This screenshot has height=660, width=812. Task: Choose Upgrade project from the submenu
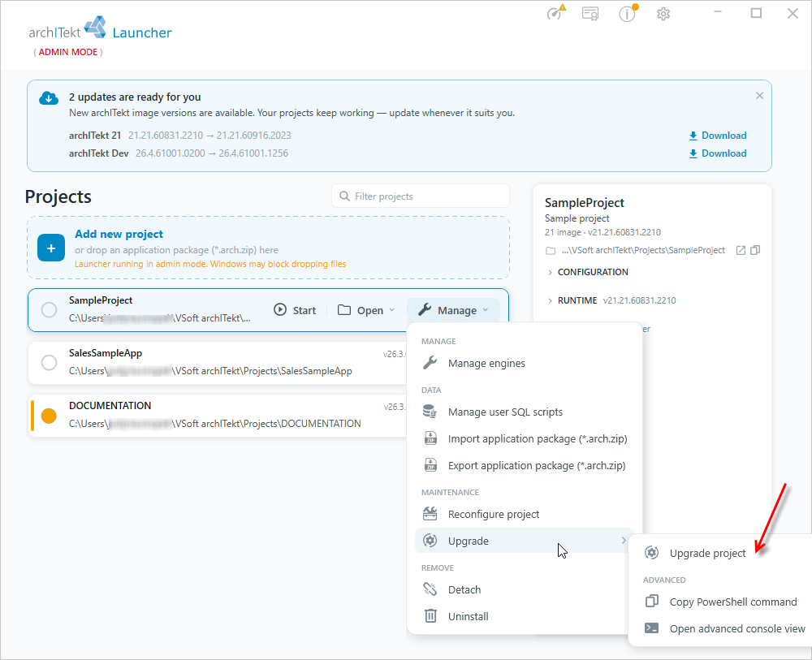pyautogui.click(x=707, y=554)
